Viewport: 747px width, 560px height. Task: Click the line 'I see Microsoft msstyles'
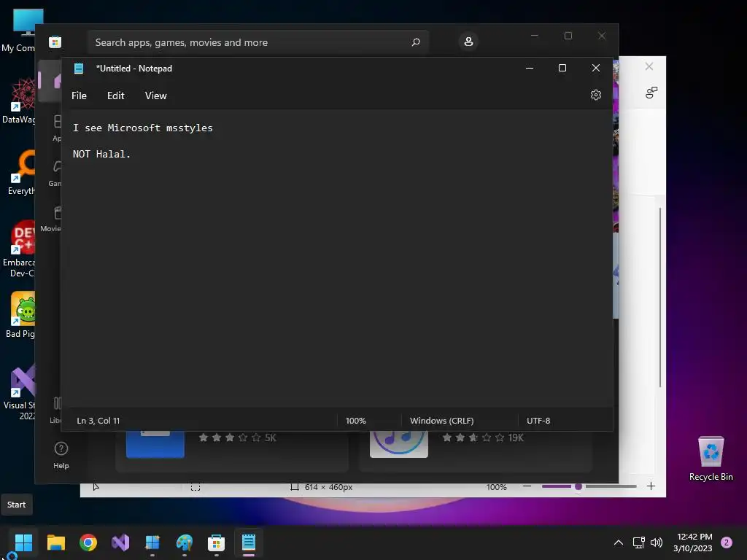coord(143,128)
